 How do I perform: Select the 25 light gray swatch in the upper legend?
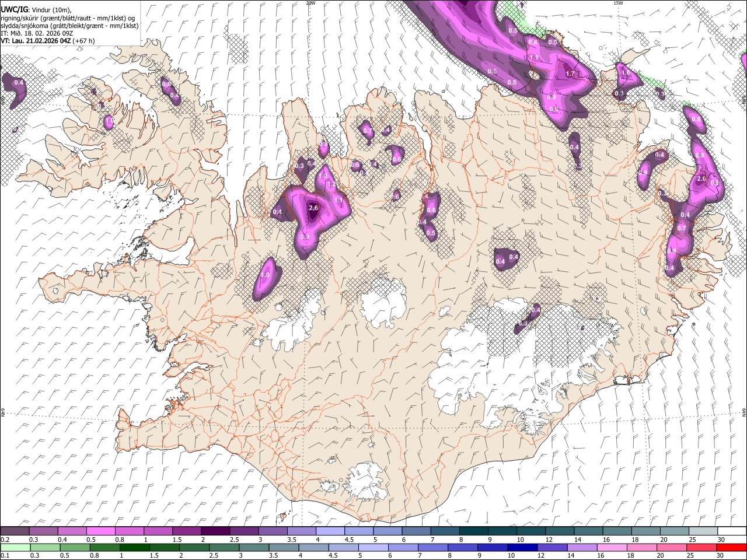[703, 531]
